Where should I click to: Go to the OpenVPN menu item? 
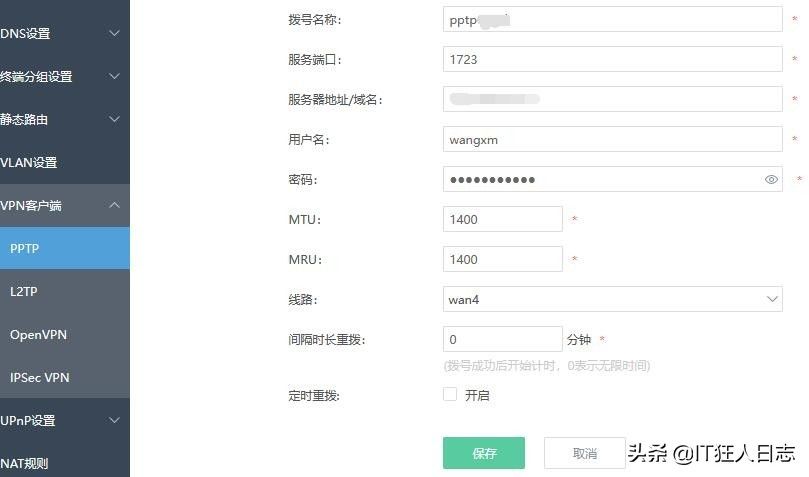pos(64,335)
